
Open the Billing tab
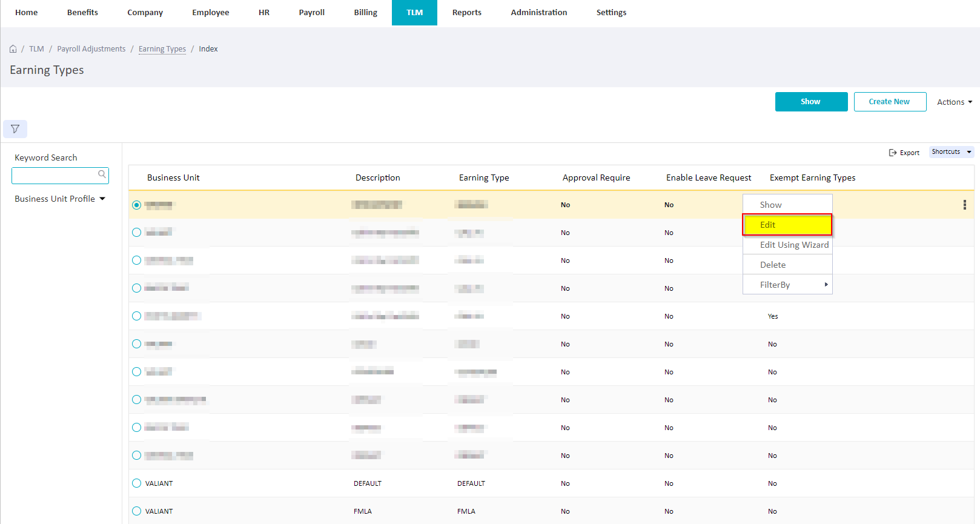pos(366,13)
